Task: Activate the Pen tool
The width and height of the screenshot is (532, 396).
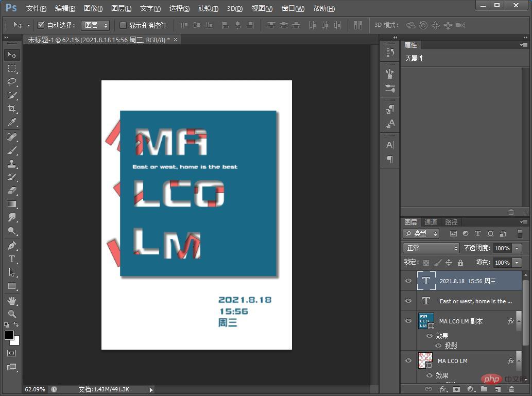Action: pos(12,245)
